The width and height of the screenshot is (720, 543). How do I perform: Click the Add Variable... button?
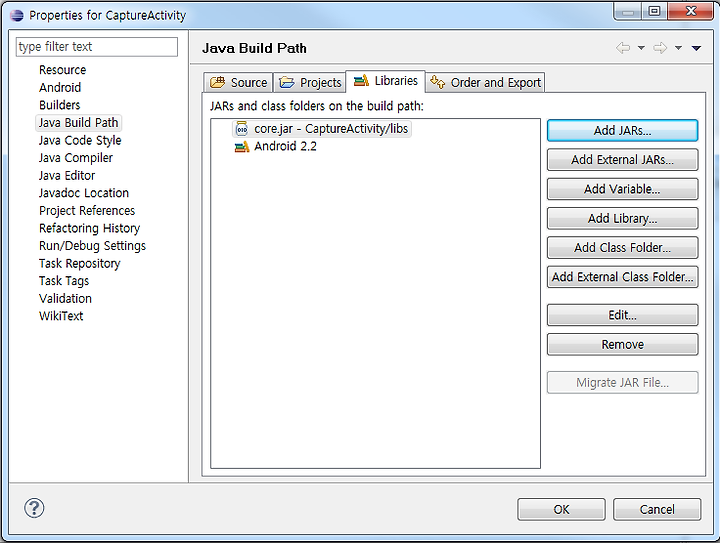pyautogui.click(x=622, y=189)
